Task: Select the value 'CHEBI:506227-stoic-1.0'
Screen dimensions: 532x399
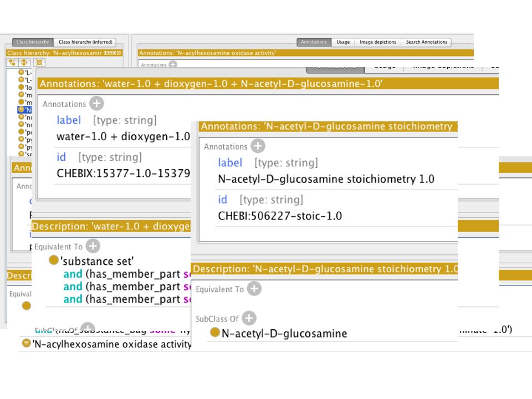Action: (x=280, y=216)
